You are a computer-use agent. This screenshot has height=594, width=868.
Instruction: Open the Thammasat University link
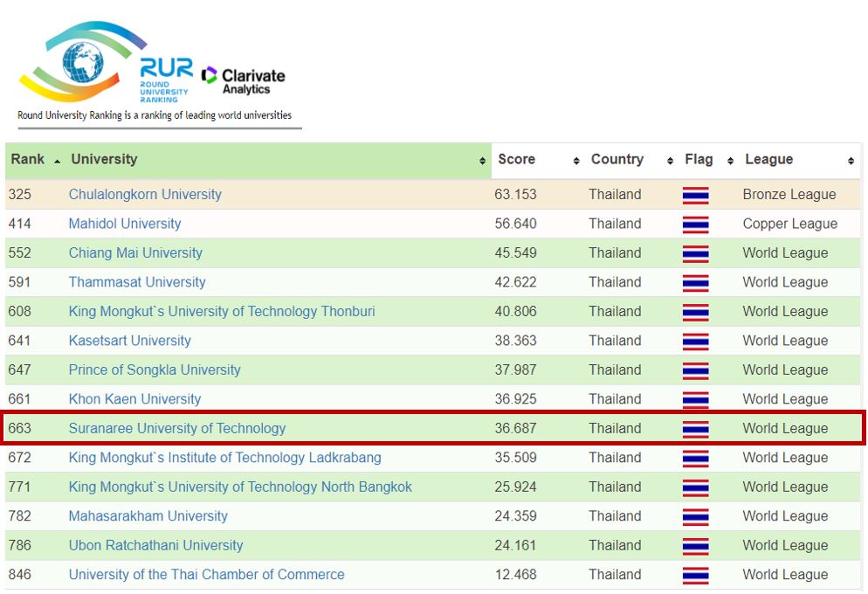pyautogui.click(x=137, y=282)
